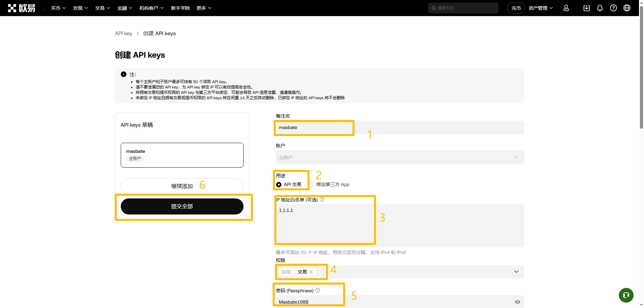Open the 资产管理 dropdown
This screenshot has width=644, height=308.
pos(541,8)
